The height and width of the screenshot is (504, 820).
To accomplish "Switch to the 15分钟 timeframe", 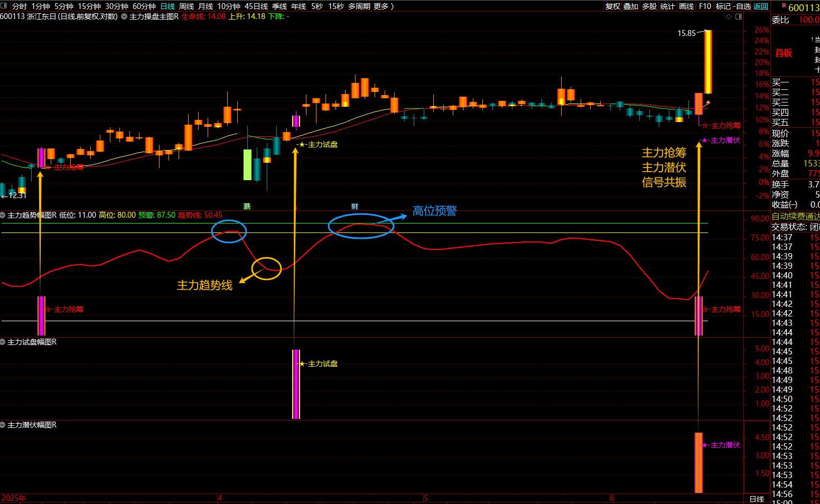I will pos(89,6).
